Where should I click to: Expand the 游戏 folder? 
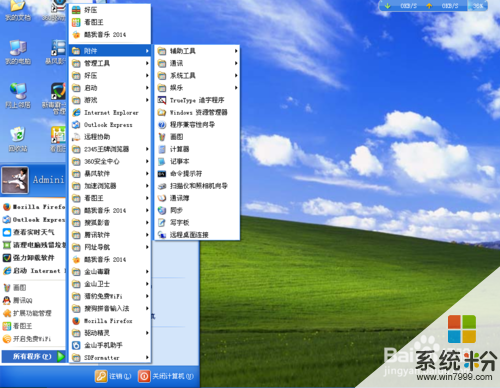110,100
